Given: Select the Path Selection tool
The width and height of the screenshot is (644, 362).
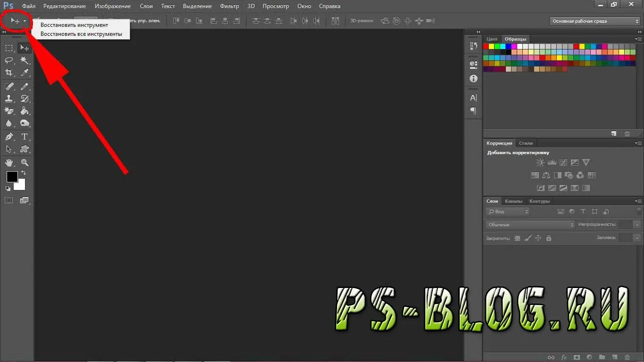Looking at the screenshot, I should pyautogui.click(x=9, y=149).
